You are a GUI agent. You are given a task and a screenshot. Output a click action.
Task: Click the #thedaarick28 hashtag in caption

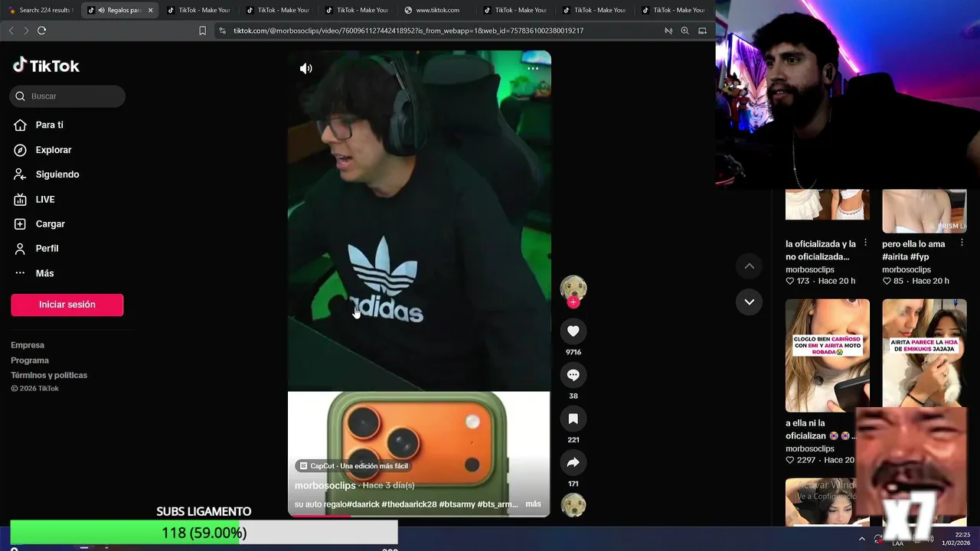(409, 504)
